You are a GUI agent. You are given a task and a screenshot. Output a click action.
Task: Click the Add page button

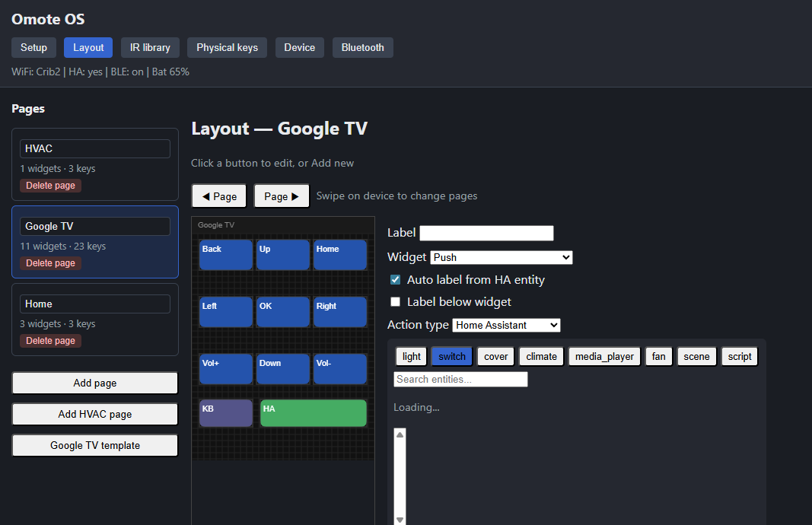[x=95, y=383]
